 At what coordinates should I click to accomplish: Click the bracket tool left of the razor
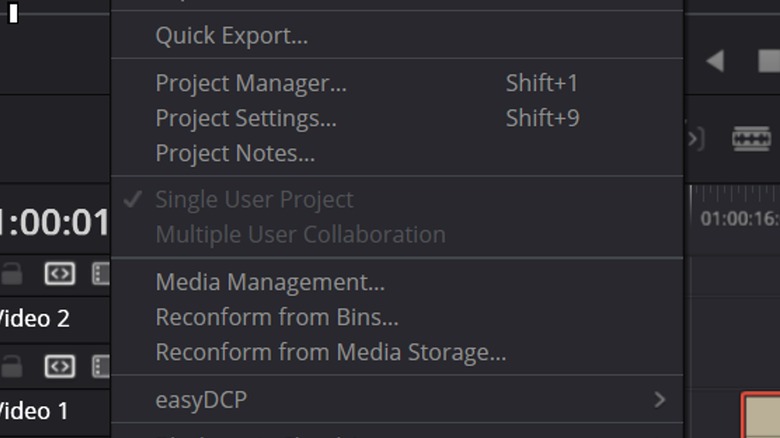point(695,138)
